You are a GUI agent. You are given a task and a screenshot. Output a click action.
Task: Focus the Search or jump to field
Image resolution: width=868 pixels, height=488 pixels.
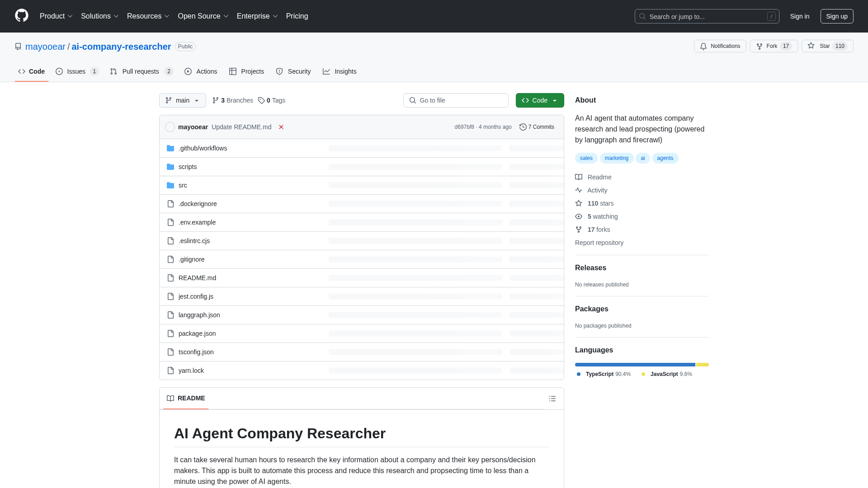point(707,16)
